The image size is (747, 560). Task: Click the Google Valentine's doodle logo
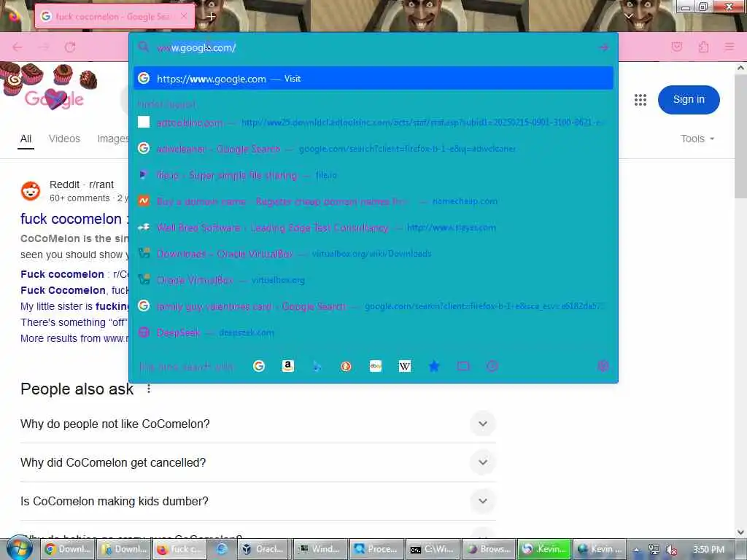click(54, 98)
